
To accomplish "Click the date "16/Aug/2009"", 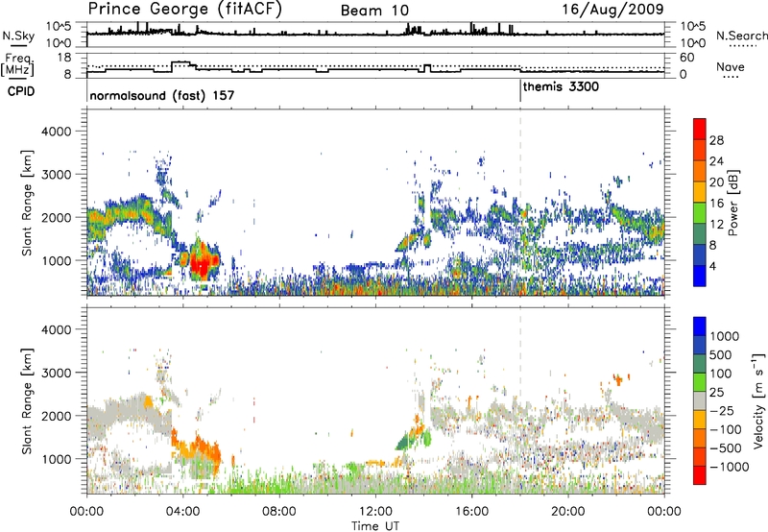I will 612,9.
